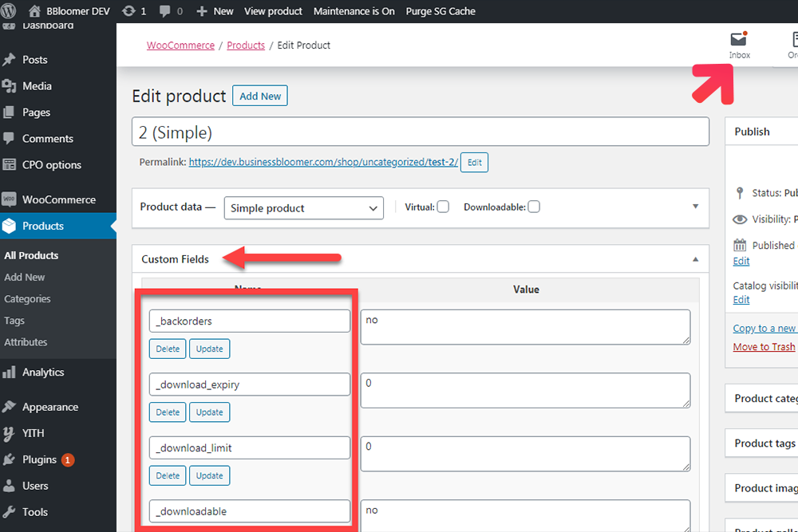Click the YITH icon in sidebar
This screenshot has width=798, height=532.
(9, 433)
